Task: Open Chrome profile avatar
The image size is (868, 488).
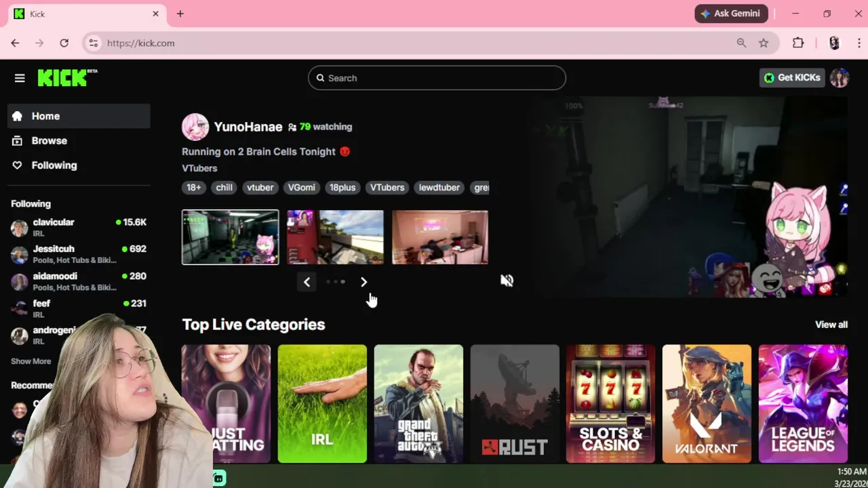Action: coord(834,43)
